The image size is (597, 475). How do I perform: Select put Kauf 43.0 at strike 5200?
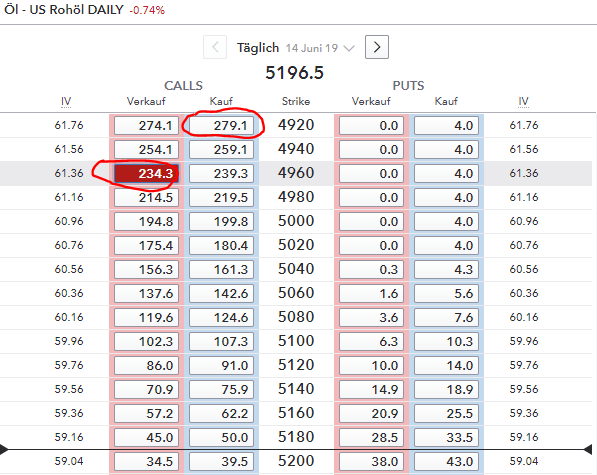click(446, 461)
